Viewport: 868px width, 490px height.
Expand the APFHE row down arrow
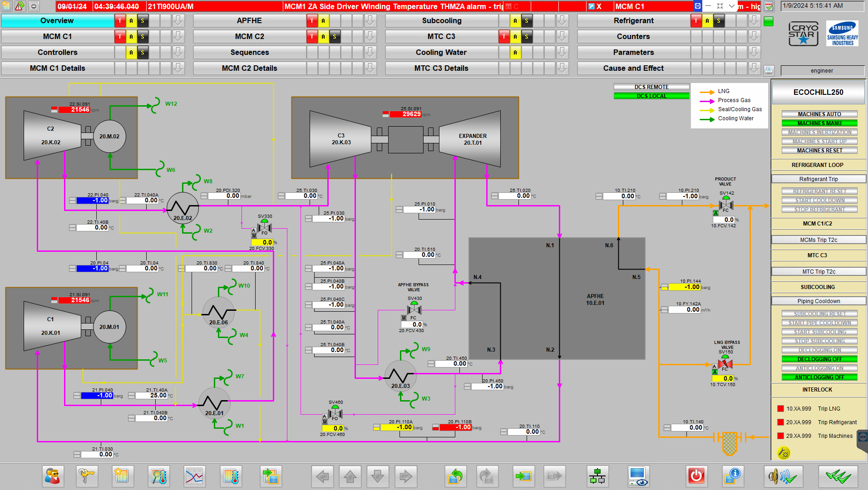pyautogui.click(x=370, y=20)
